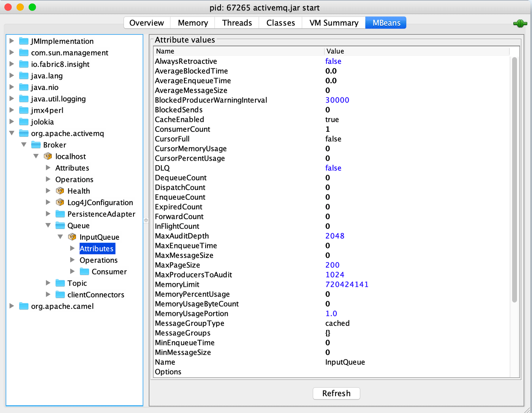Click the localhost MBean icon
532x413 pixels.
pyautogui.click(x=48, y=156)
